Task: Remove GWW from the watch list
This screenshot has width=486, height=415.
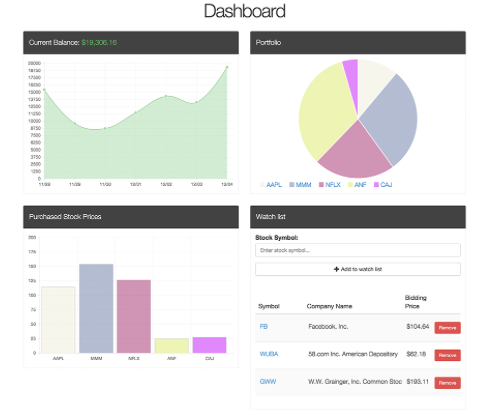Action: click(447, 383)
